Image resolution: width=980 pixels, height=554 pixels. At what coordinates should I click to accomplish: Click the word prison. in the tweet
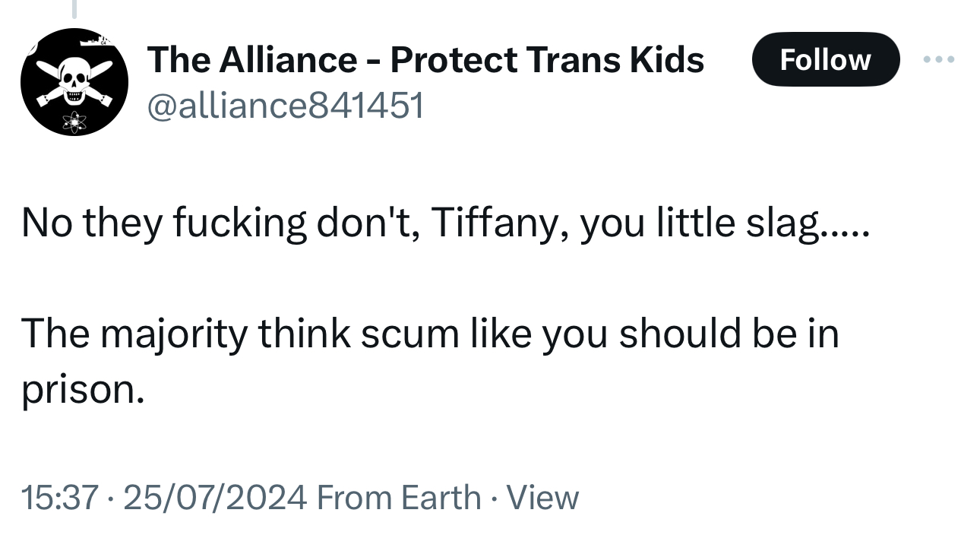pyautogui.click(x=82, y=389)
